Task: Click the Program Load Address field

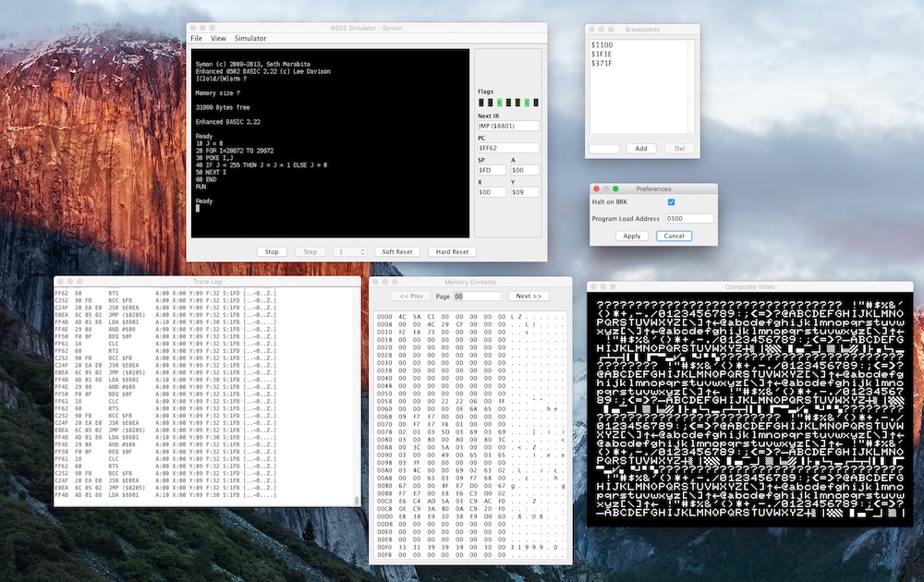Action: pos(689,219)
